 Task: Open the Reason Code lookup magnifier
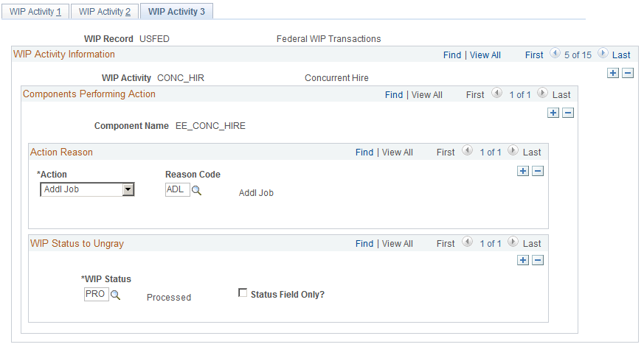click(x=196, y=190)
